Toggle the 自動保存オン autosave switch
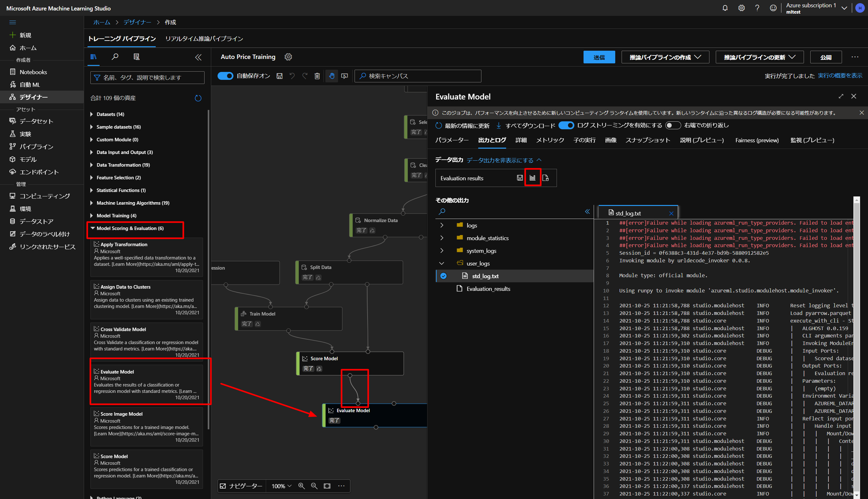868x499 pixels. coord(225,76)
